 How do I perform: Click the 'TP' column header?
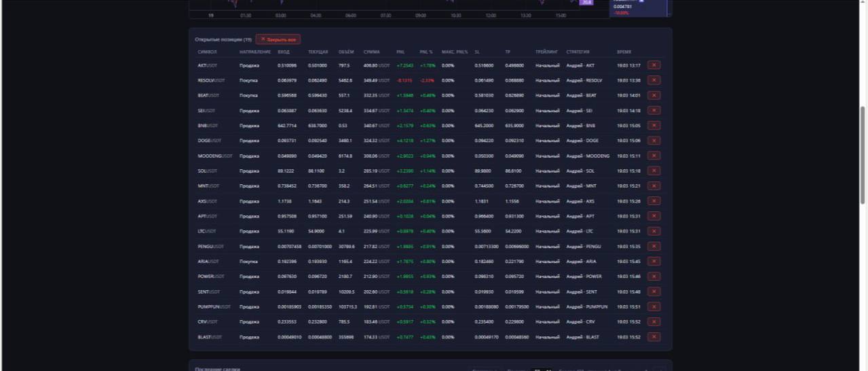coord(508,52)
